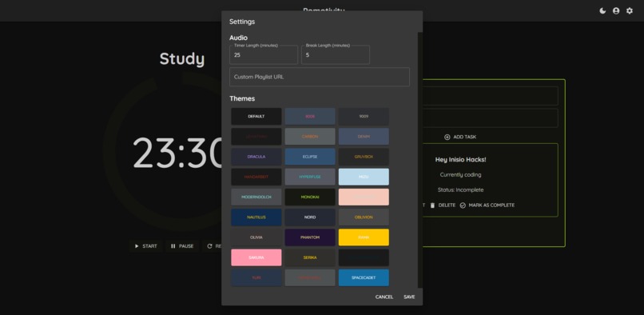Click the Currently coding description text

tap(460, 175)
